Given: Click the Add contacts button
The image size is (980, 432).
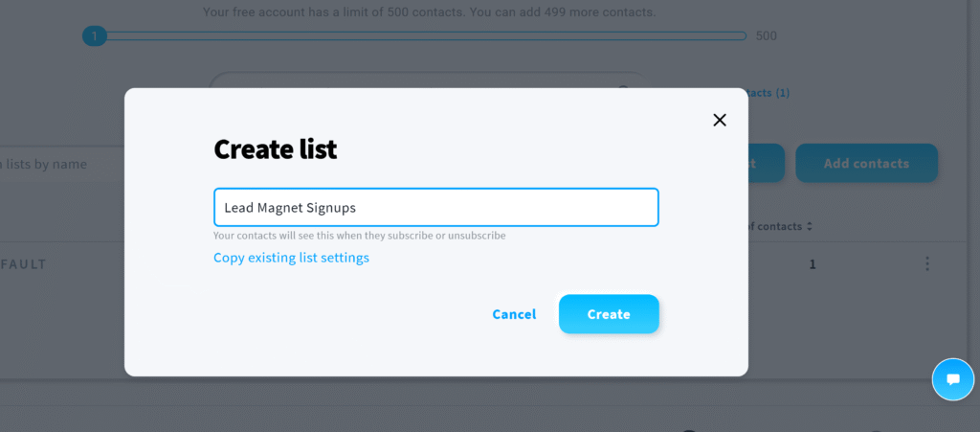Looking at the screenshot, I should 866,163.
